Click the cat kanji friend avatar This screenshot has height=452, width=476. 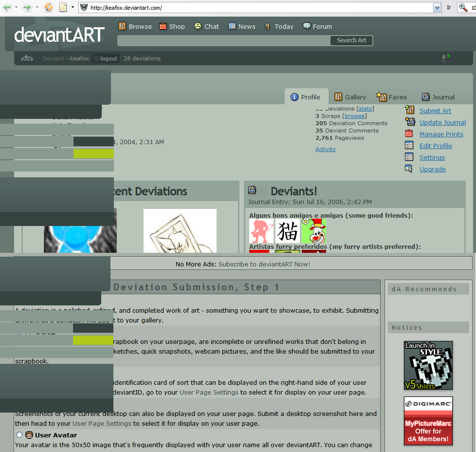pyautogui.click(x=288, y=231)
